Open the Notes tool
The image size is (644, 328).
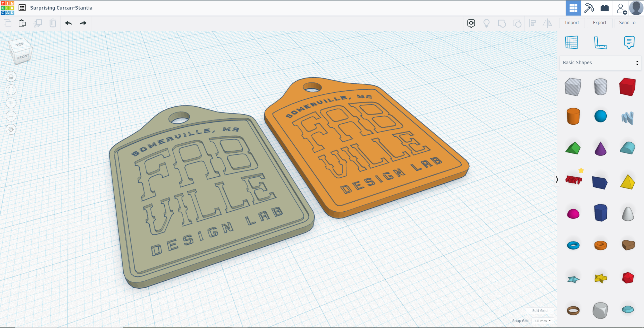click(x=629, y=42)
